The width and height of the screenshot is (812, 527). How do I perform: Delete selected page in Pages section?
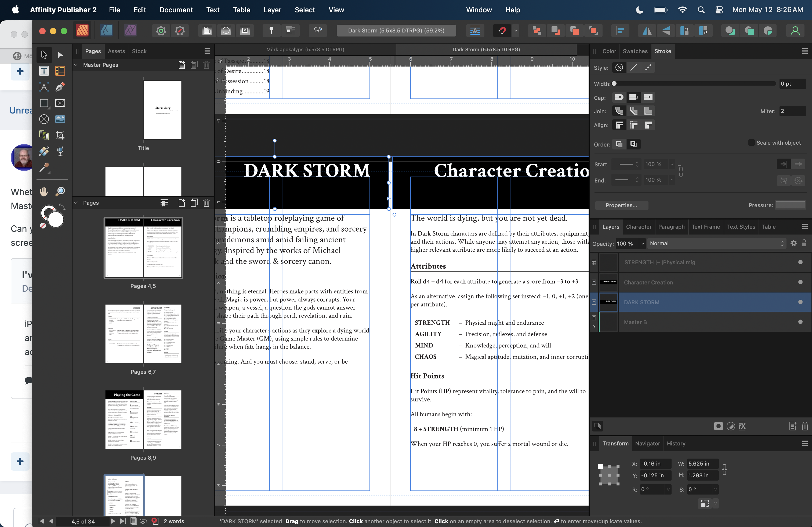(206, 203)
